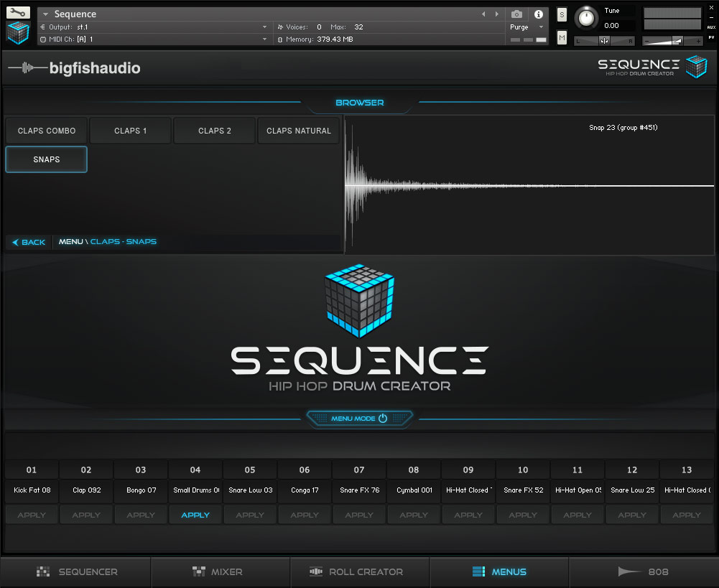The width and height of the screenshot is (719, 588).
Task: Click the Browser header label
Action: point(359,103)
